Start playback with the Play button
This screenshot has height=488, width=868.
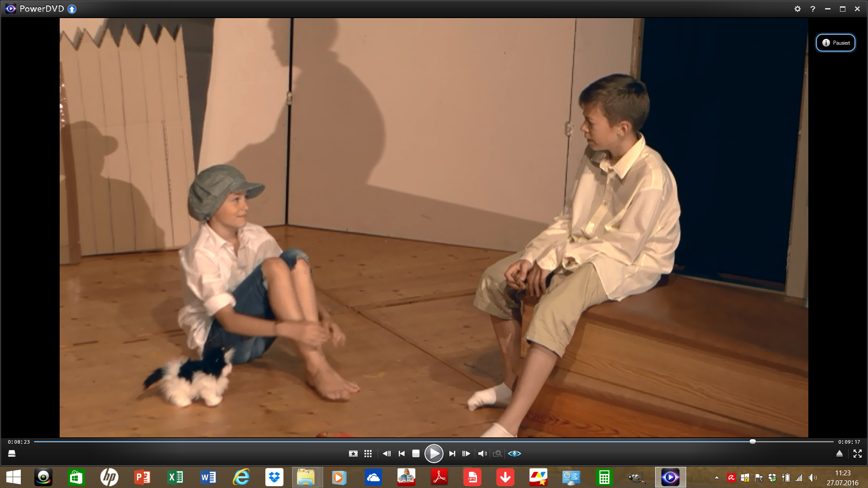tap(434, 454)
